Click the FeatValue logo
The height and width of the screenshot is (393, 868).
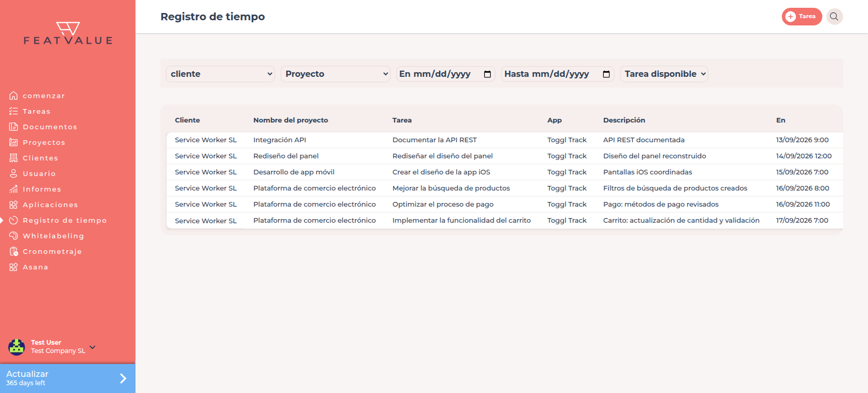point(68,33)
